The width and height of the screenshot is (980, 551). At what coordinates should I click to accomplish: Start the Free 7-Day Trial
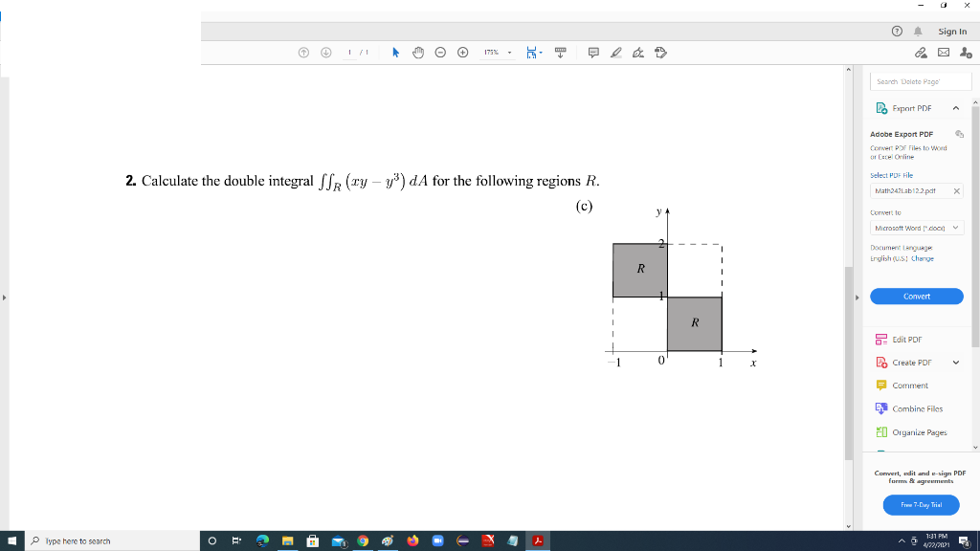click(x=921, y=504)
